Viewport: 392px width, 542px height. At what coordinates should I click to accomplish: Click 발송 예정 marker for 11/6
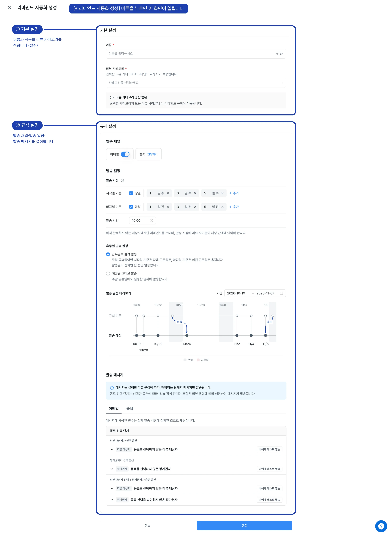point(265,336)
